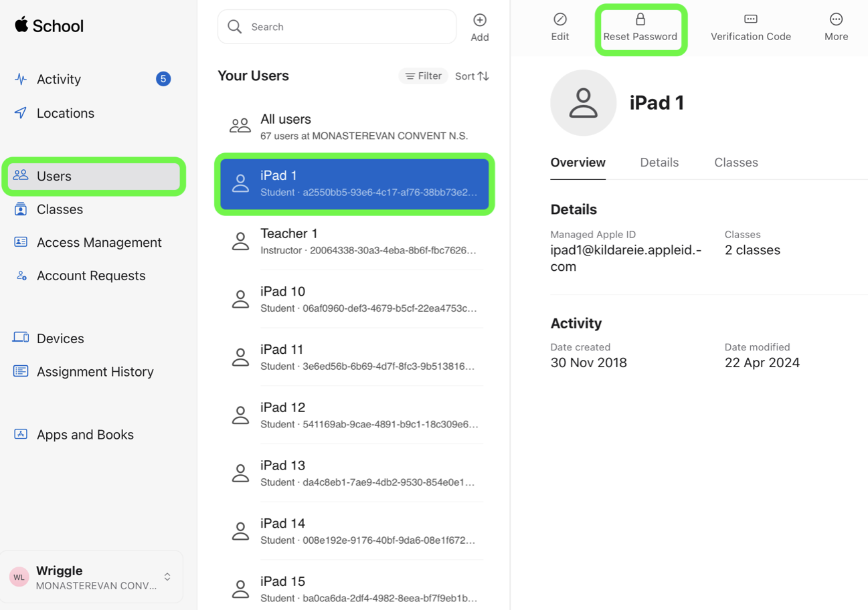Click the Devices laptop icon
Image resolution: width=868 pixels, height=610 pixels.
tap(21, 338)
